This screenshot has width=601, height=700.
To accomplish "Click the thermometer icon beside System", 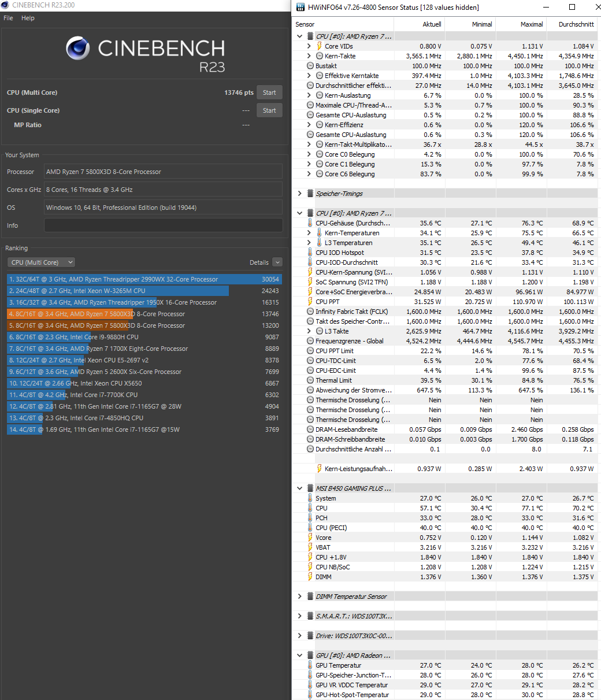I will [x=310, y=498].
